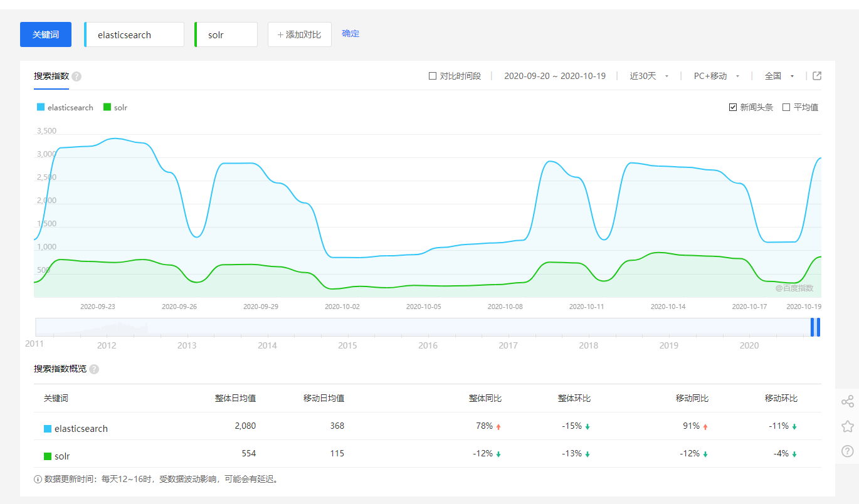Jump to 2017 on the timeline
Viewport: 859px width, 504px height.
point(509,345)
